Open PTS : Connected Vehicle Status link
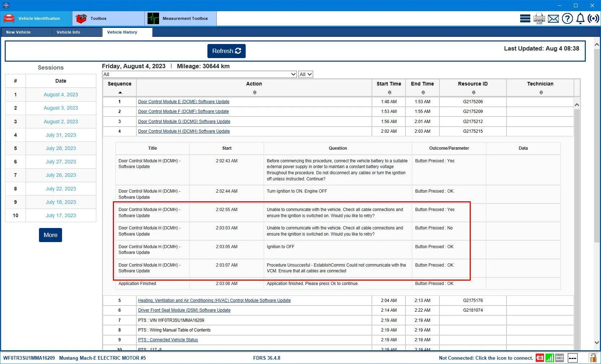The width and height of the screenshot is (601, 364). (x=168, y=340)
